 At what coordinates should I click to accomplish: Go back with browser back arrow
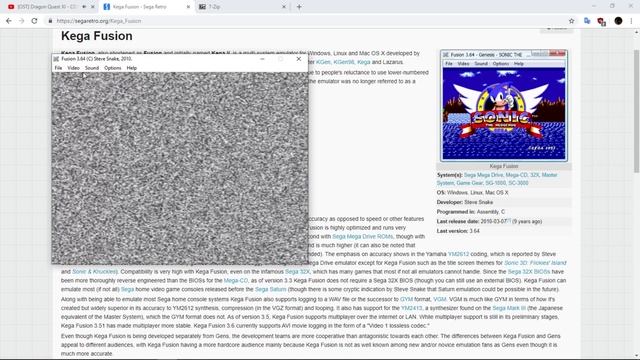[9, 21]
